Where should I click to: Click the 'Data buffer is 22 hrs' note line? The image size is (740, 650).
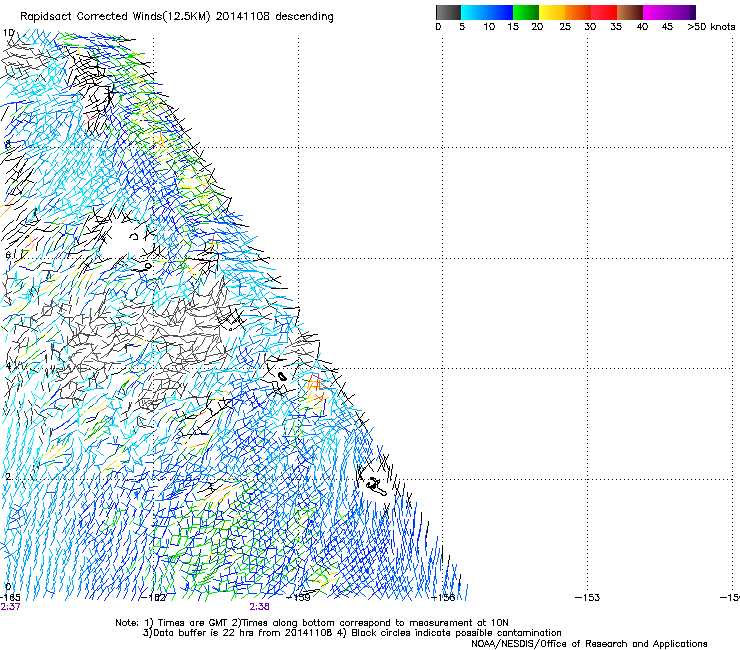(352, 633)
